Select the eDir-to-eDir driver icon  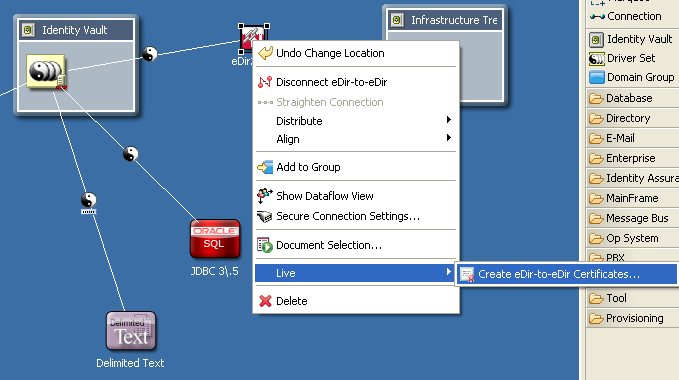[x=254, y=38]
